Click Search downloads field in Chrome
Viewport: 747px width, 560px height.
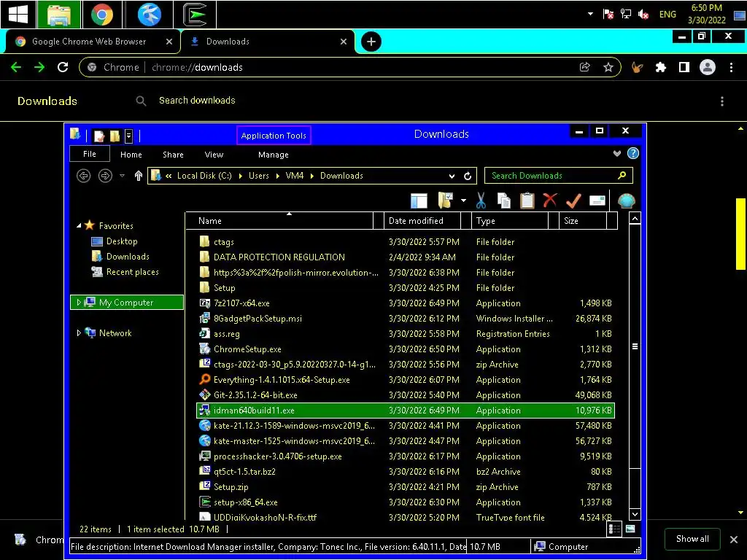197,101
